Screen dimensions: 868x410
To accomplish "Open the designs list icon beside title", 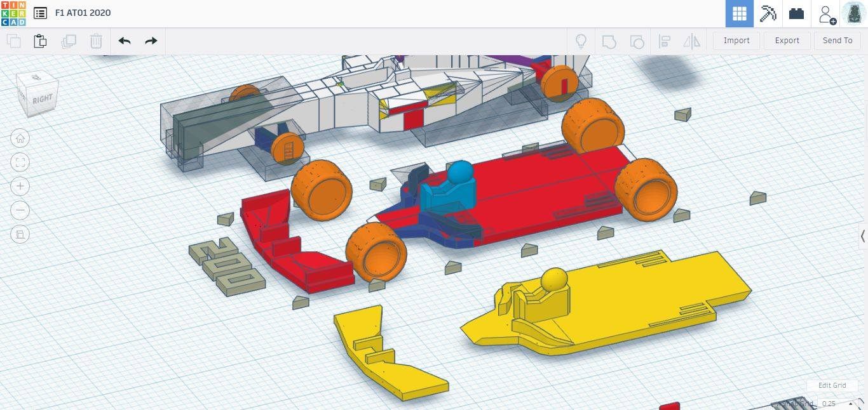I will click(40, 13).
